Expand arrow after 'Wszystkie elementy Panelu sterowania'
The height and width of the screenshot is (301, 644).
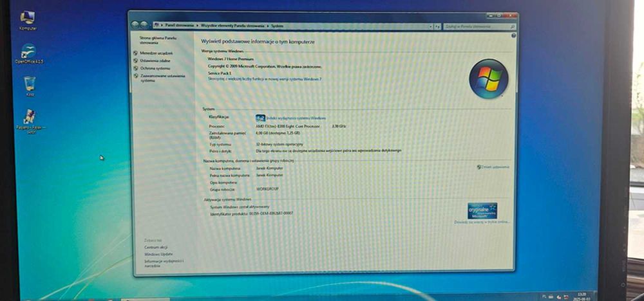tap(268, 26)
